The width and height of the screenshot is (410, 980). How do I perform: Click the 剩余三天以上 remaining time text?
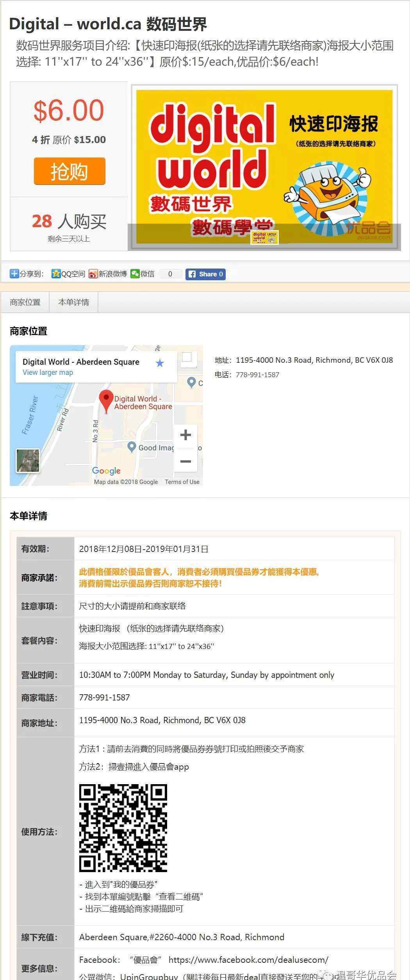(x=69, y=239)
